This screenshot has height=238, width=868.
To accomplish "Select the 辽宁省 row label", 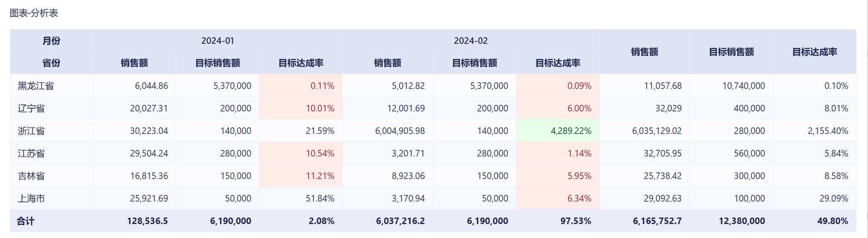I will point(31,109).
